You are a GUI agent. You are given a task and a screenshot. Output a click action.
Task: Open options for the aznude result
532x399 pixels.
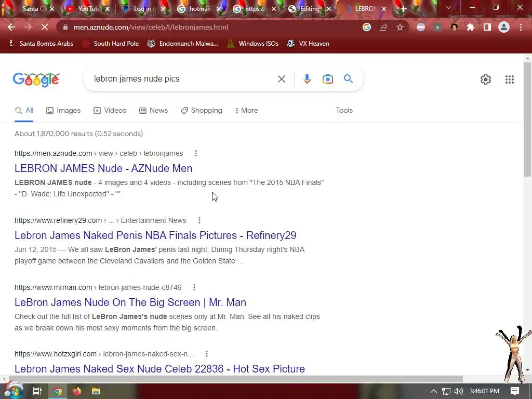(196, 153)
